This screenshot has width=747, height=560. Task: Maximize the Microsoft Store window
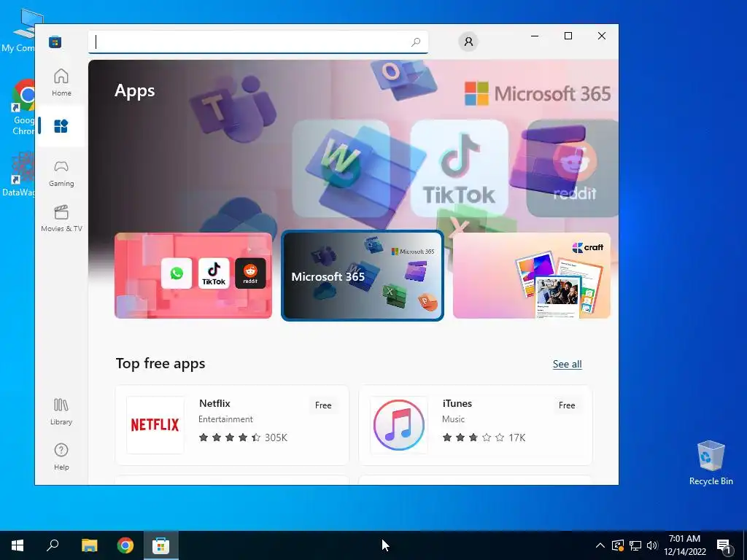[x=568, y=36]
